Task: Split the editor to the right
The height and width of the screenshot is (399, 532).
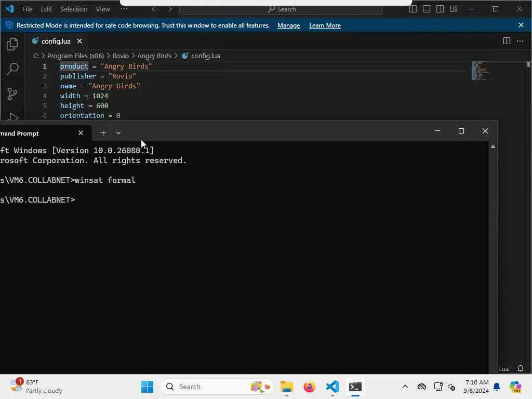Action: (507, 41)
